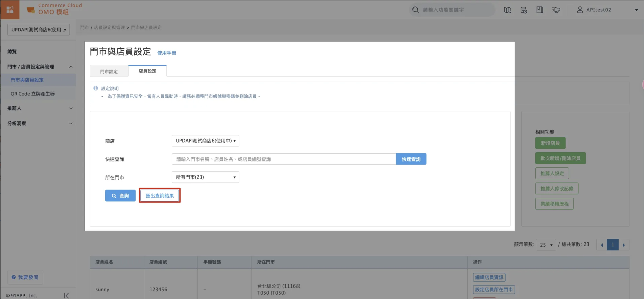Select QR Code 立牌產生器 in sidebar
Screen dimensions: 644x299
click(32, 94)
